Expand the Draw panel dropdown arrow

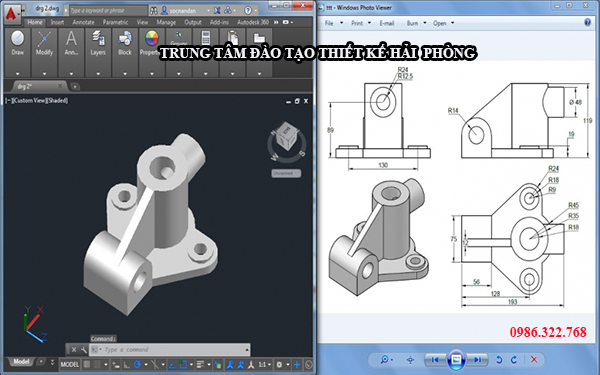(x=18, y=73)
